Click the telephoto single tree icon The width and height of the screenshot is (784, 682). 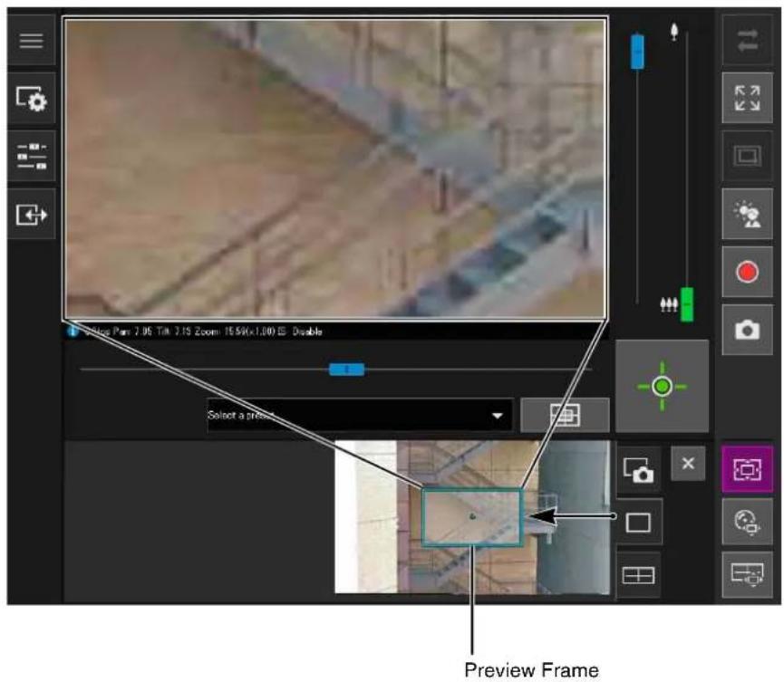[674, 32]
